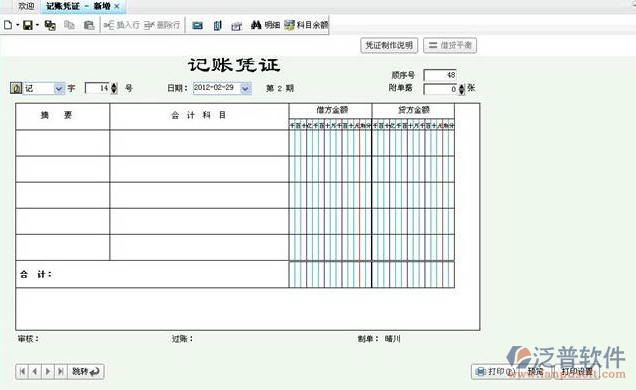Click the new document icon
The width and height of the screenshot is (636, 390).
point(8,25)
